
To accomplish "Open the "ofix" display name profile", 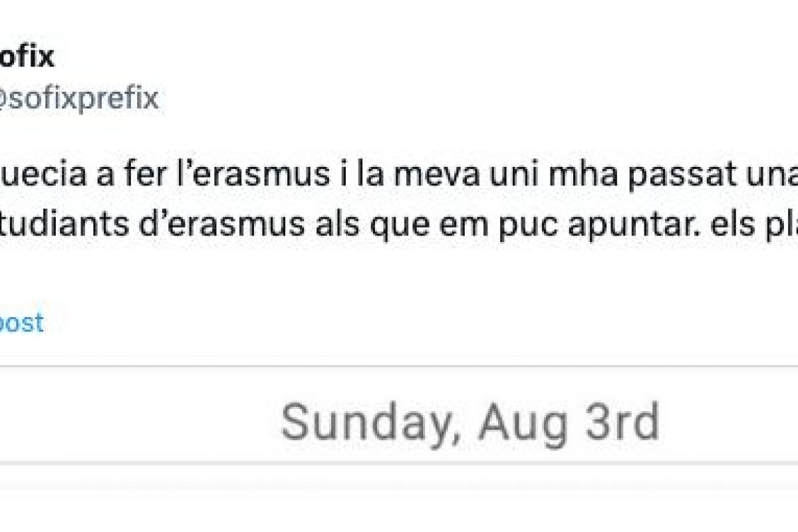I will coord(25,58).
